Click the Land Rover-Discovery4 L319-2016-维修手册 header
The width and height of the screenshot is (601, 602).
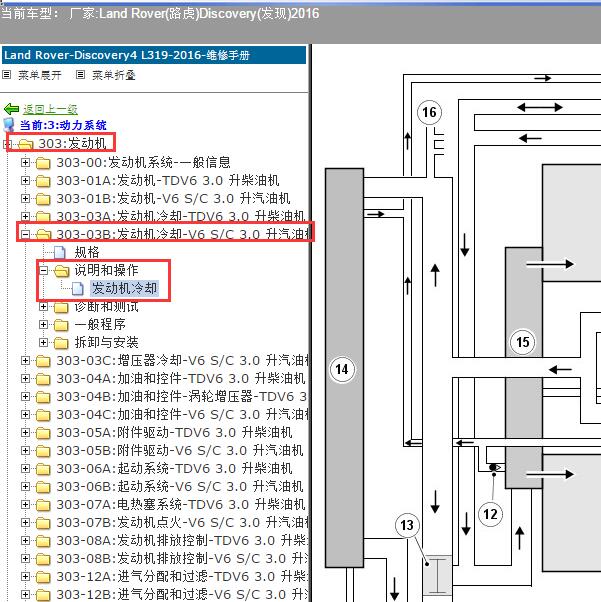(154, 55)
